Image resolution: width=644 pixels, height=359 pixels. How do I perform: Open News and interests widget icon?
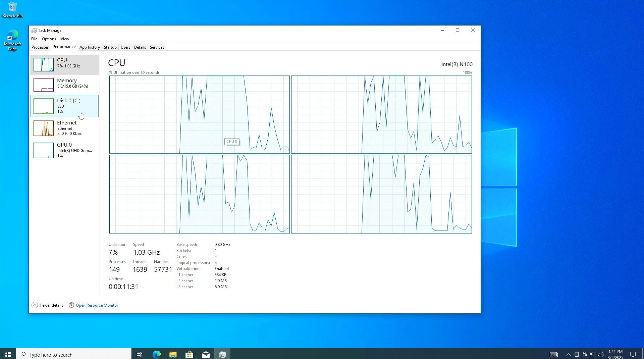[554, 355]
